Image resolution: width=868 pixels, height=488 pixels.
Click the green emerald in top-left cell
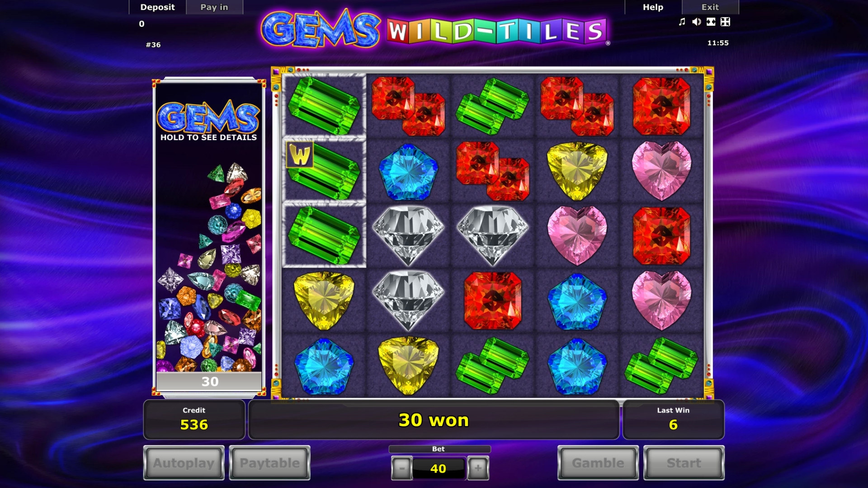click(x=324, y=106)
